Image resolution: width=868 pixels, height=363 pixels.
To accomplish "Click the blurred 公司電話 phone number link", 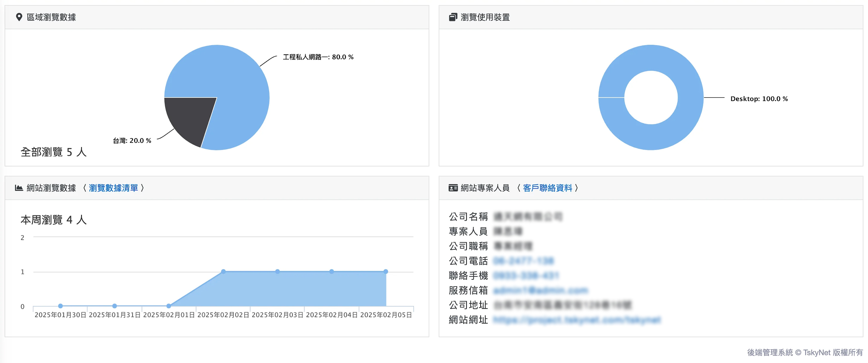I will tap(523, 261).
